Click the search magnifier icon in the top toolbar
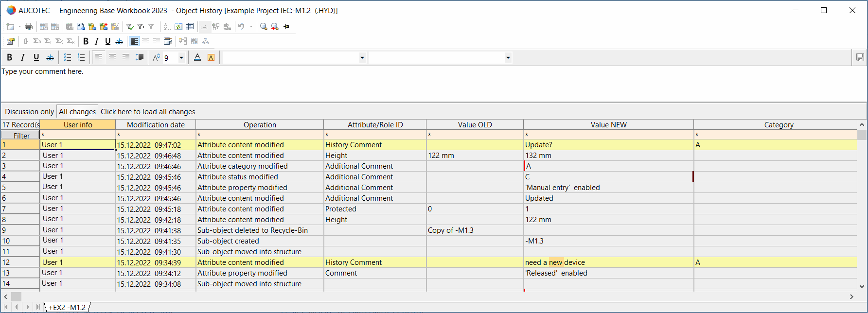This screenshot has width=868, height=313. [x=264, y=27]
